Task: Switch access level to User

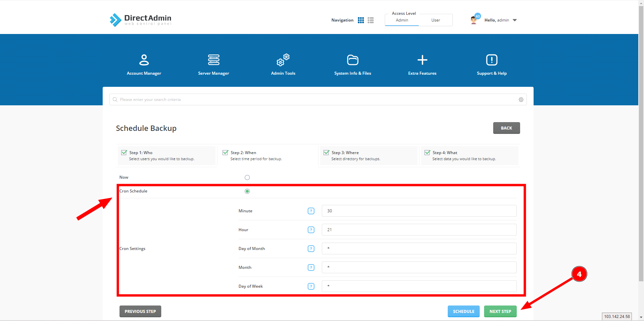Action: click(436, 20)
